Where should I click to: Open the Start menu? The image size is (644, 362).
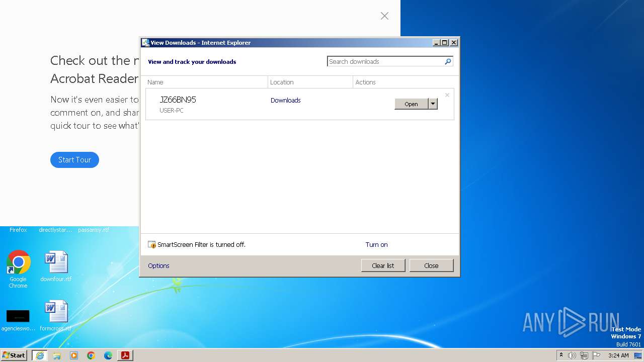[x=14, y=355]
